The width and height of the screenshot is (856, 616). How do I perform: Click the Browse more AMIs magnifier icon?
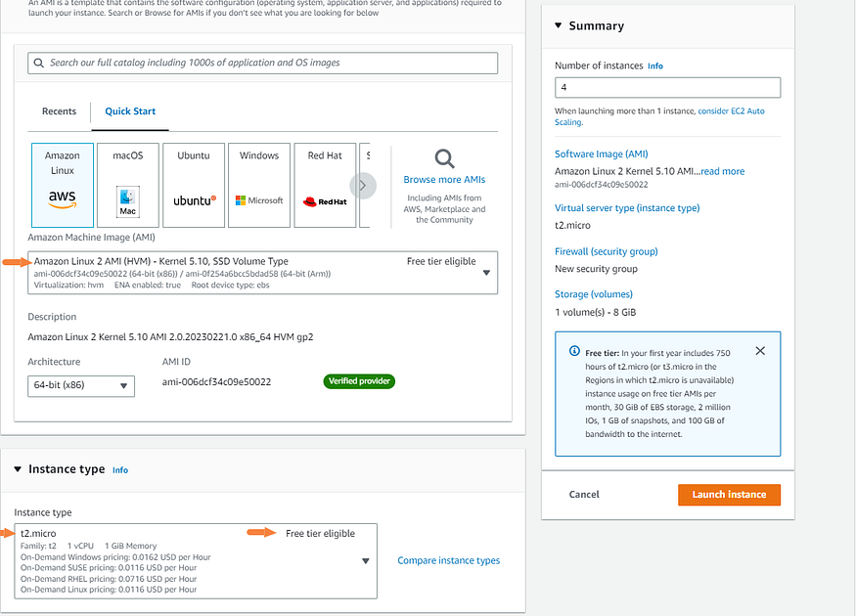click(x=444, y=158)
